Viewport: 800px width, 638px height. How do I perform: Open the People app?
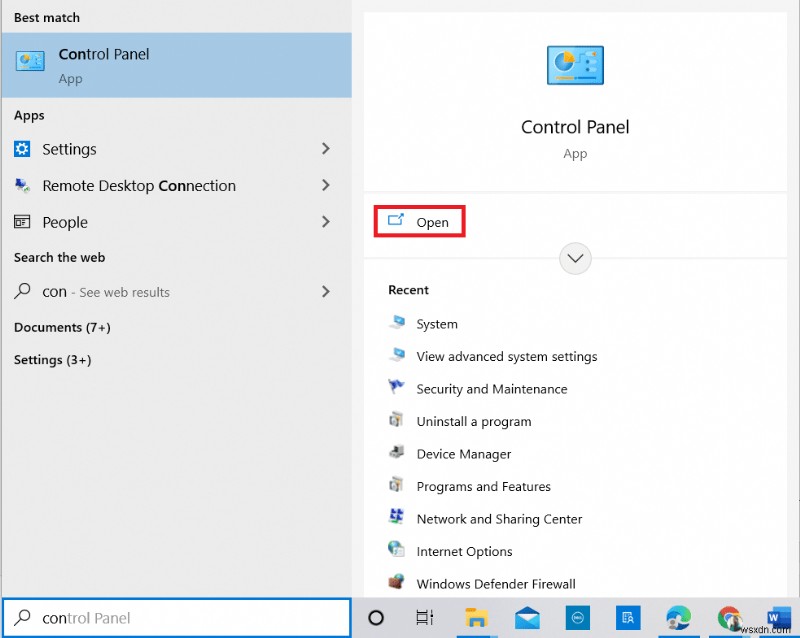point(64,222)
